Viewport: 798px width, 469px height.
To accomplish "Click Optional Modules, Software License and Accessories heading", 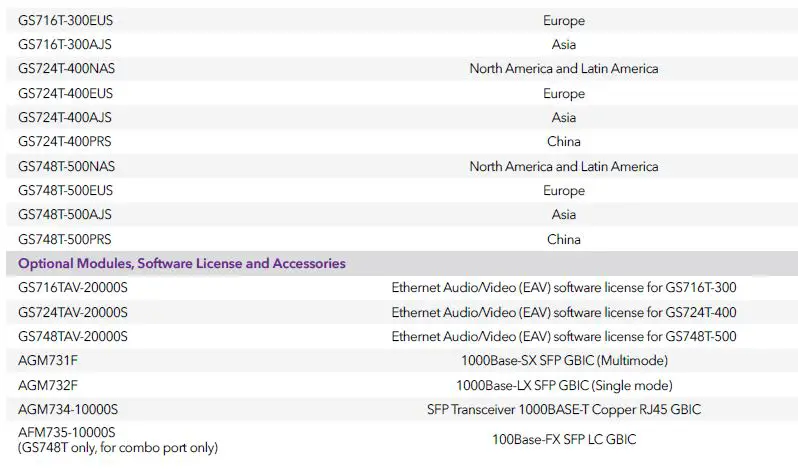I will coord(182,263).
